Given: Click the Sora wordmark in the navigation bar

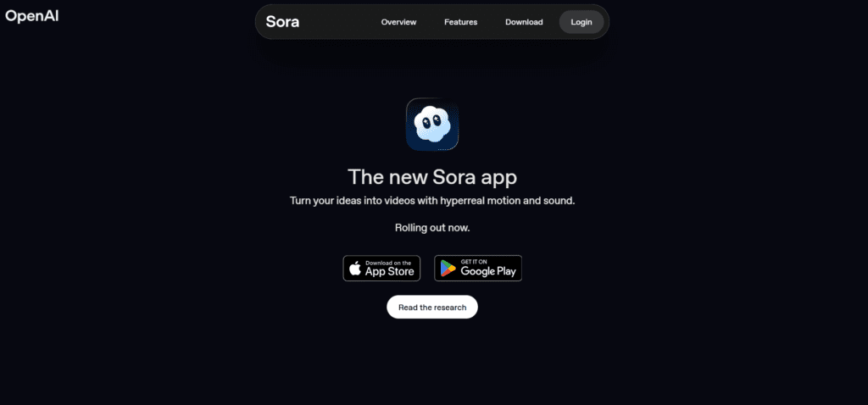Looking at the screenshot, I should pos(282,21).
